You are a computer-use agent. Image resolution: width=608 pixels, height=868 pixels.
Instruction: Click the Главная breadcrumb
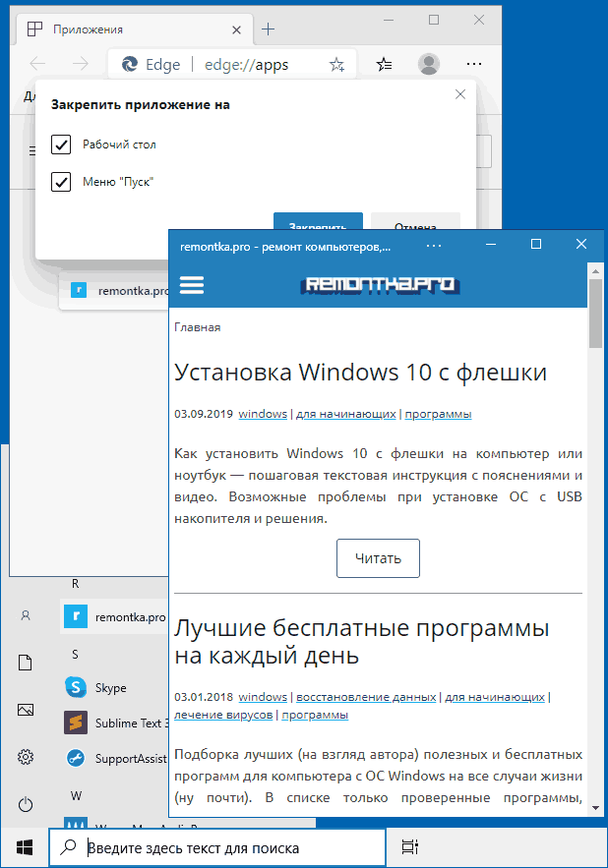click(198, 327)
